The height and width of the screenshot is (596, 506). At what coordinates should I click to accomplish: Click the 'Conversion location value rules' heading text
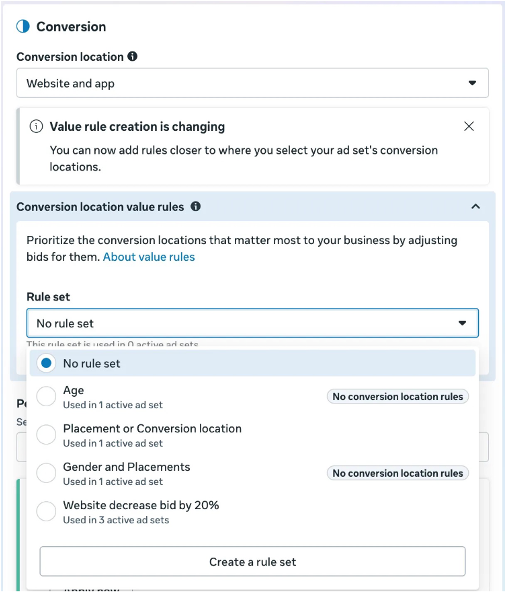(100, 207)
